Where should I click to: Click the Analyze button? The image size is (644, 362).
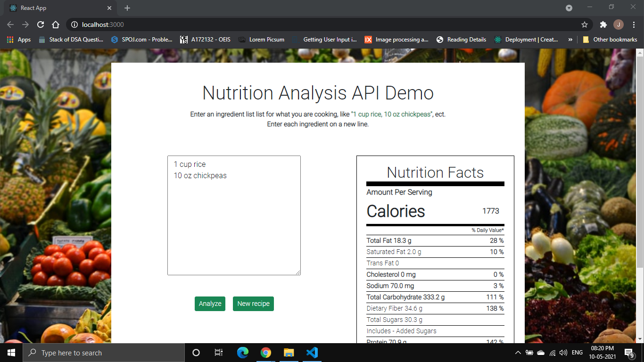pyautogui.click(x=210, y=304)
